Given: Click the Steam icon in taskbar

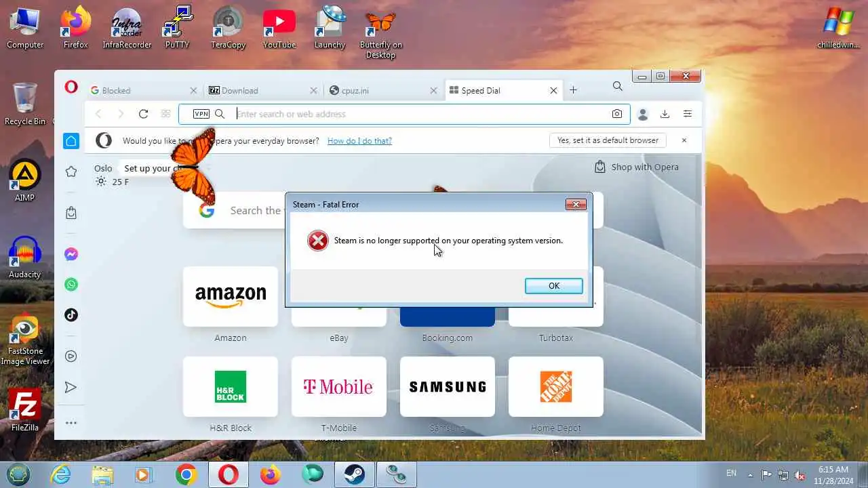Looking at the screenshot, I should point(353,474).
